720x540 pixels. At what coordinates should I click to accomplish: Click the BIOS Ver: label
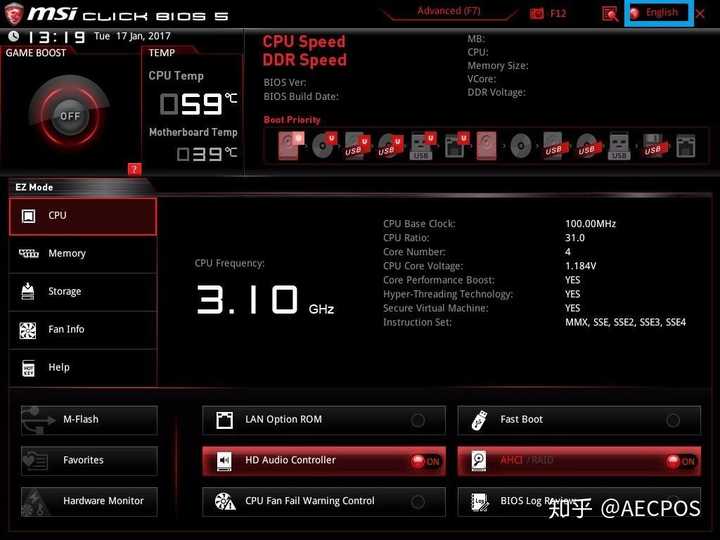pyautogui.click(x=285, y=83)
